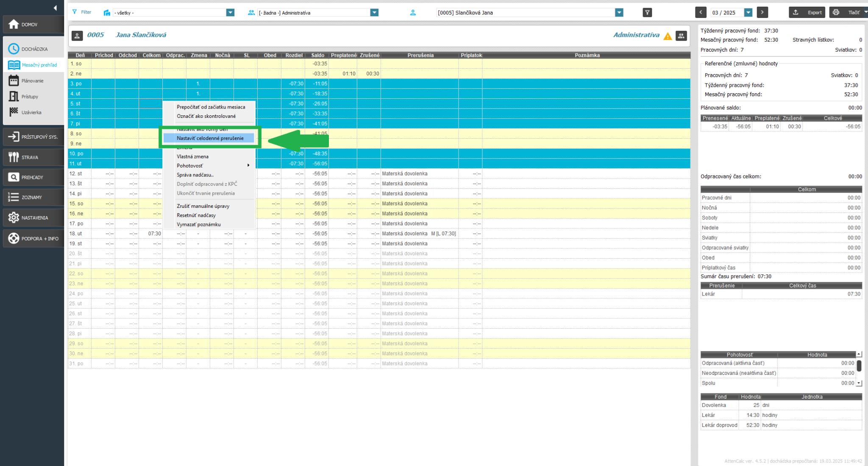Expand the Administratíva group dropdown

coord(374,13)
